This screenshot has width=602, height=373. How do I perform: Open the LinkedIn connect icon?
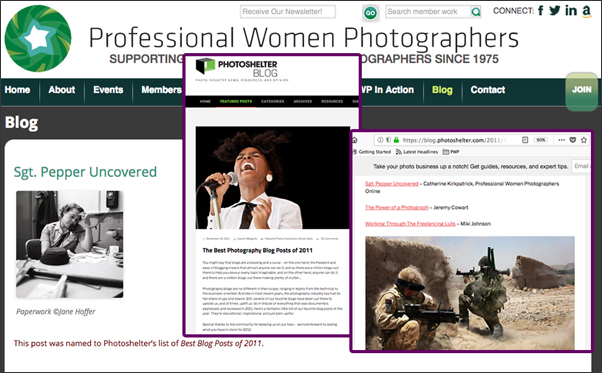click(x=571, y=10)
